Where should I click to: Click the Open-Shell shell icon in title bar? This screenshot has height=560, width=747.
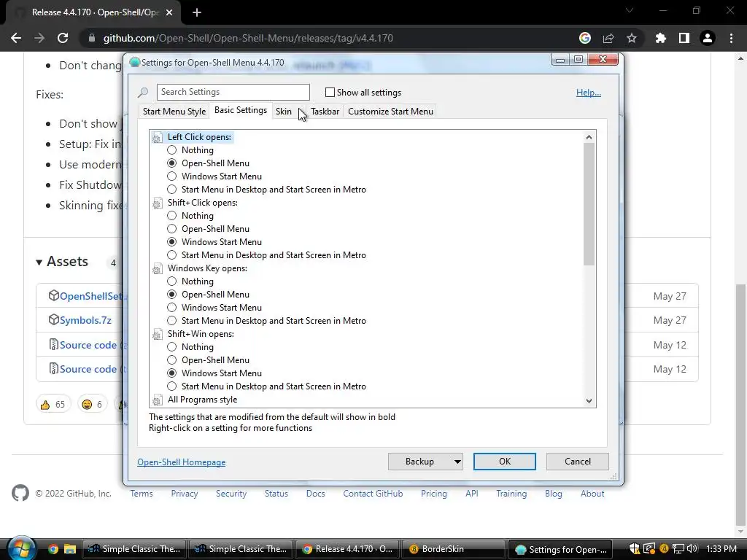pyautogui.click(x=134, y=63)
